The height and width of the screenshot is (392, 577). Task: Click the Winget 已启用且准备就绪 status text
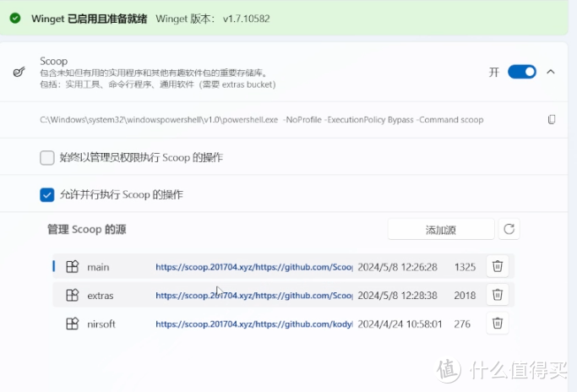[90, 19]
